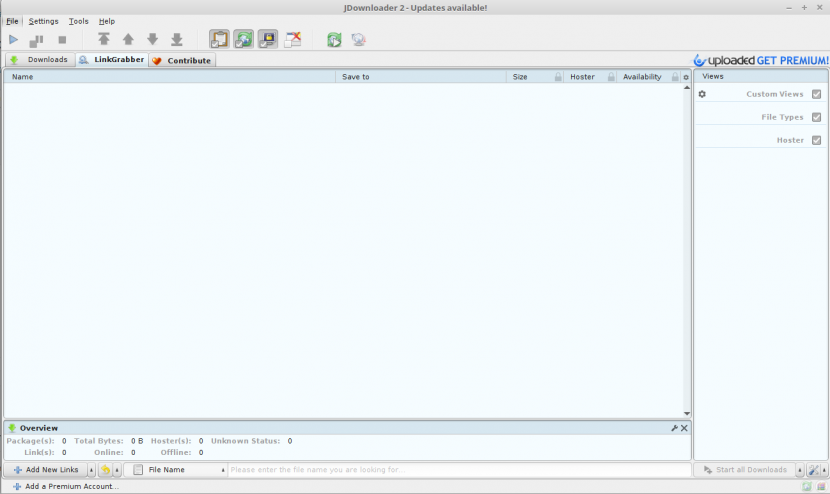Image resolution: width=830 pixels, height=494 pixels.
Task: Uncheck the File Types checkbox
Action: (x=816, y=117)
